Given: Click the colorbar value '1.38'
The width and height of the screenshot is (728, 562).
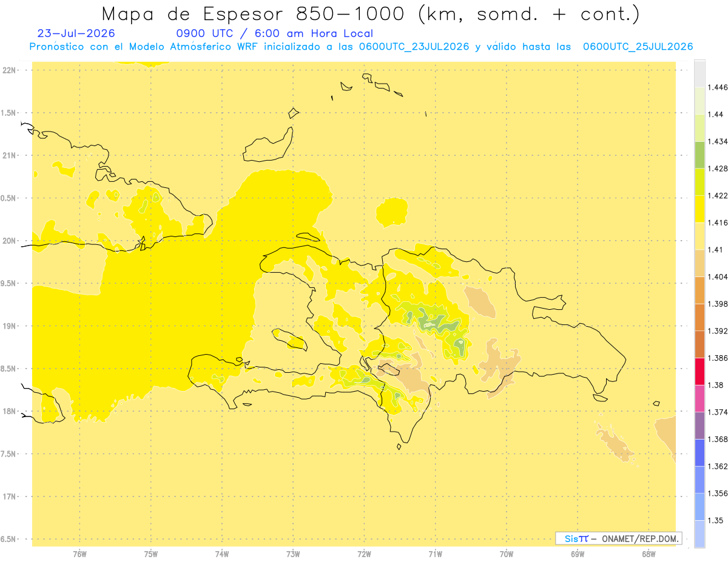Looking at the screenshot, I should pyautogui.click(x=715, y=385).
